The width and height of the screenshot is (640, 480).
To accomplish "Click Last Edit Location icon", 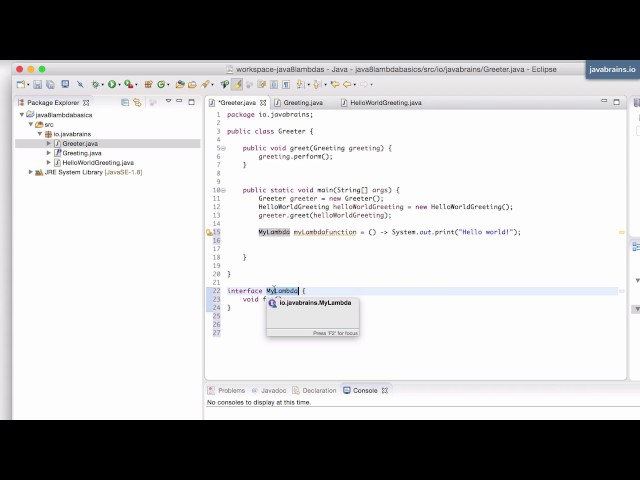I will [x=335, y=84].
